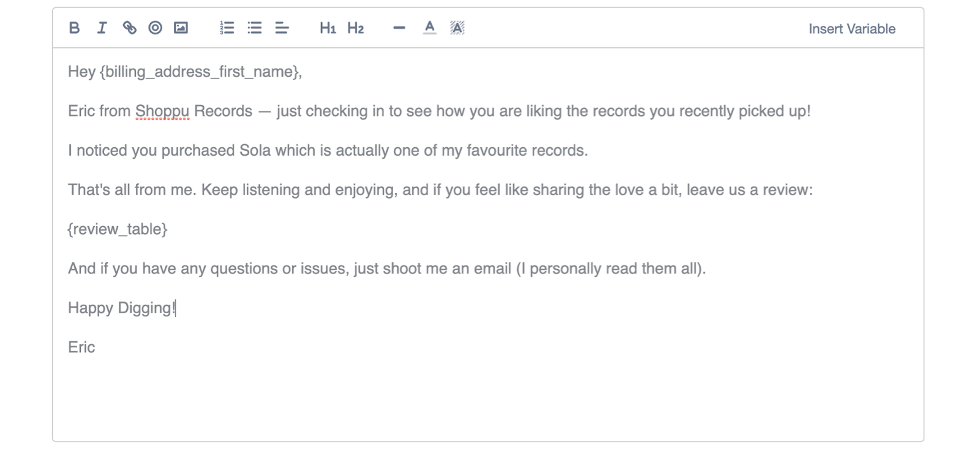Place cursor after {billing_address_first_name} greeting
The image size is (980, 450).
click(x=303, y=72)
